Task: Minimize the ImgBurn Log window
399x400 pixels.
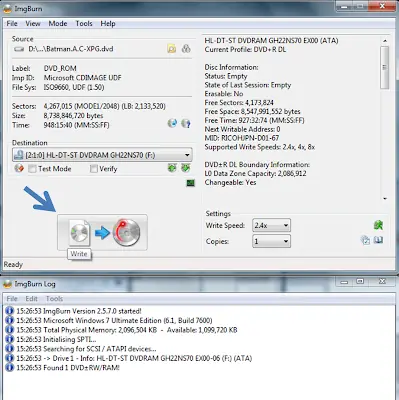Action: [x=344, y=282]
